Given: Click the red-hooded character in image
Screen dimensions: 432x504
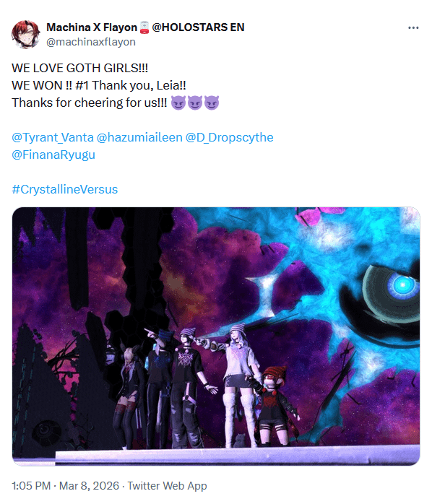Looking at the screenshot, I should click(x=276, y=407).
